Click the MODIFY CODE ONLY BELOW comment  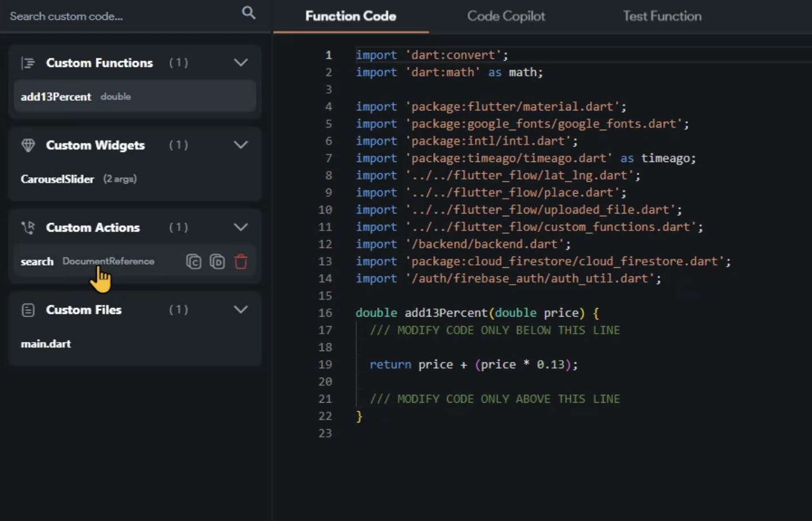(495, 330)
